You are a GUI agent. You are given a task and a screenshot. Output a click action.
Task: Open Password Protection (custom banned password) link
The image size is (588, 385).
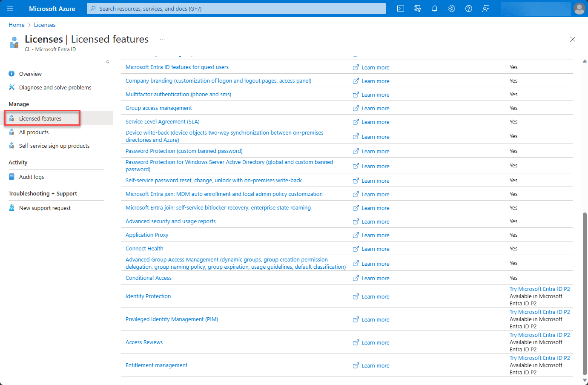[x=184, y=151]
